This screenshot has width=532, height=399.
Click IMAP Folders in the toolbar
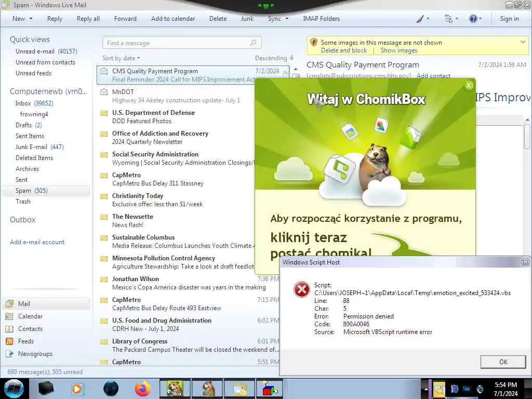click(x=321, y=19)
